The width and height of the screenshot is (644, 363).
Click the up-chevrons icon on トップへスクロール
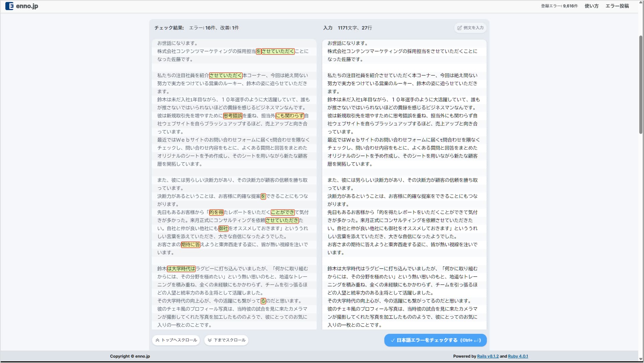[x=157, y=340]
